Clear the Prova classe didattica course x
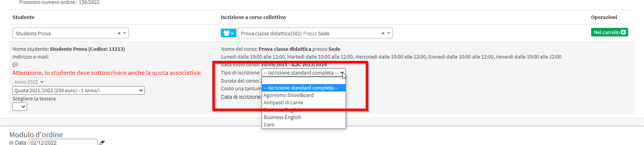The image size is (644, 145). point(383,33)
